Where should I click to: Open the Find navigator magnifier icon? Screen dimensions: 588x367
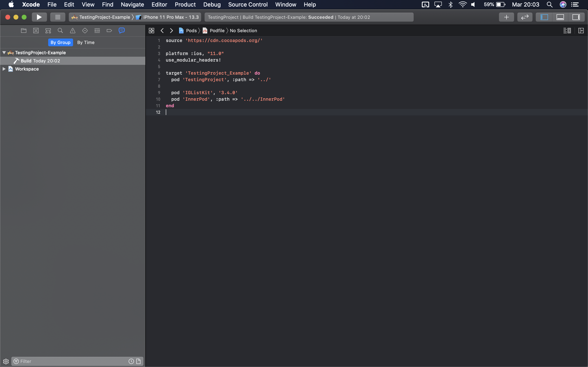(60, 31)
